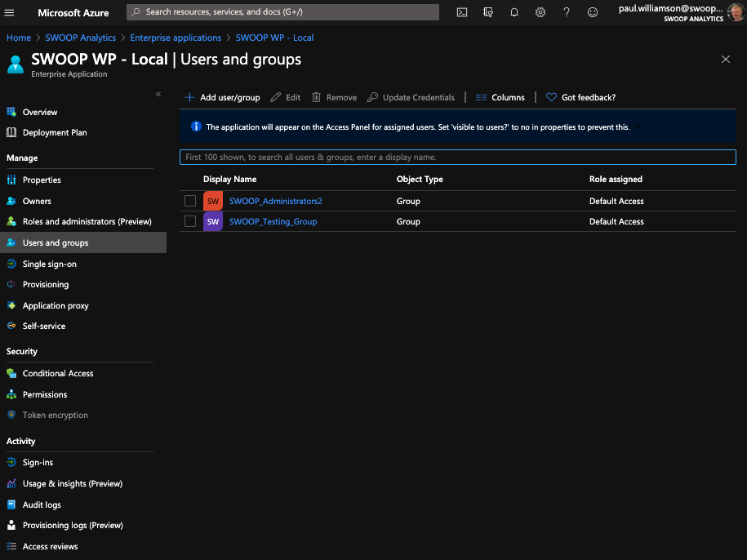Click the user profile avatar picture
The height and width of the screenshot is (560, 747).
point(736,12)
